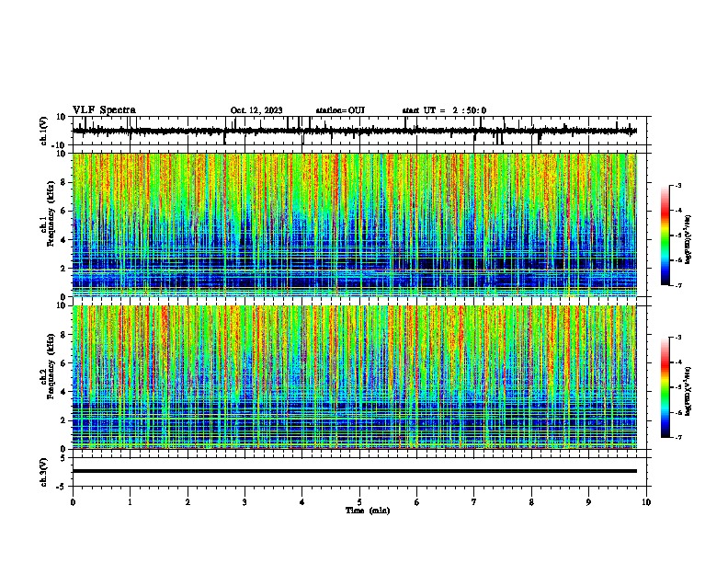Click the ch.2 spectrogram panel

point(354,377)
